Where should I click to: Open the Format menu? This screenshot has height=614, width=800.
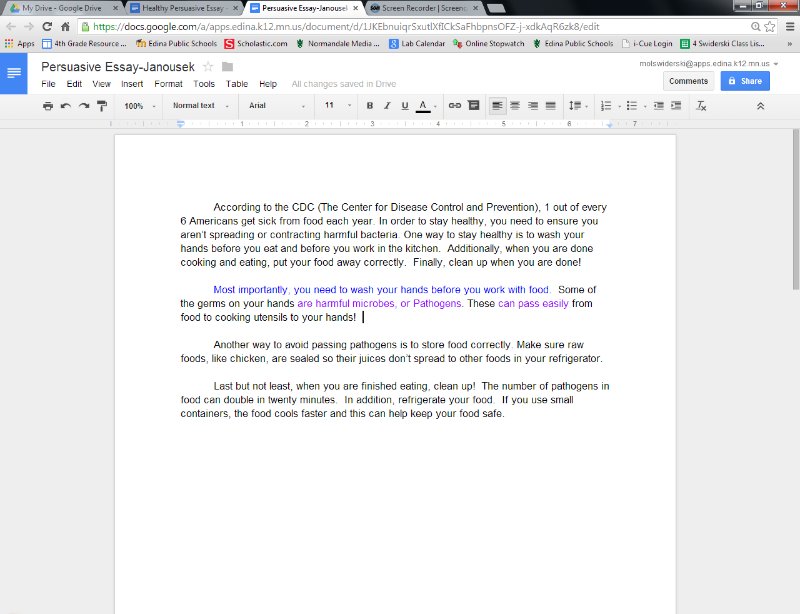coord(167,84)
